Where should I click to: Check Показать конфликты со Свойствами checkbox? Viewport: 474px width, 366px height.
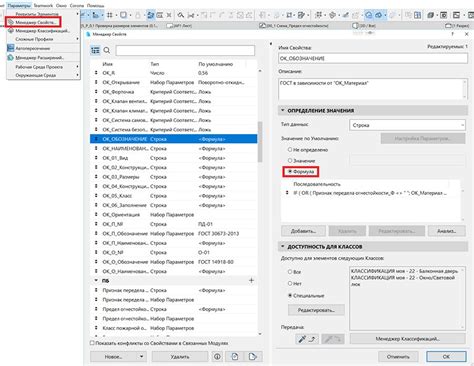pyautogui.click(x=92, y=343)
